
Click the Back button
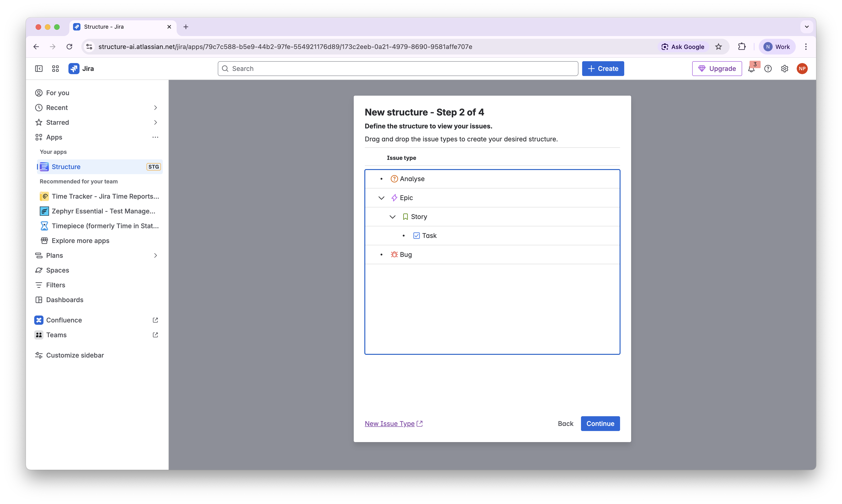point(565,424)
